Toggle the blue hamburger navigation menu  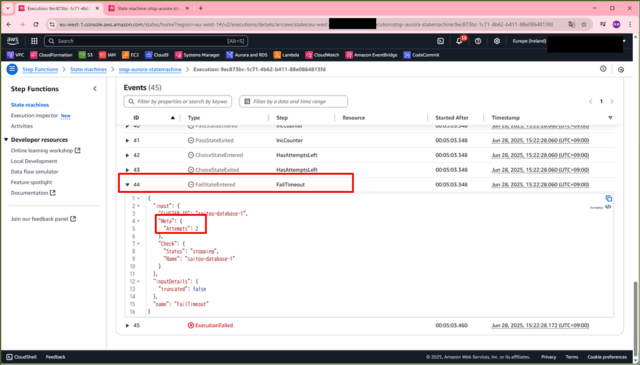12,69
